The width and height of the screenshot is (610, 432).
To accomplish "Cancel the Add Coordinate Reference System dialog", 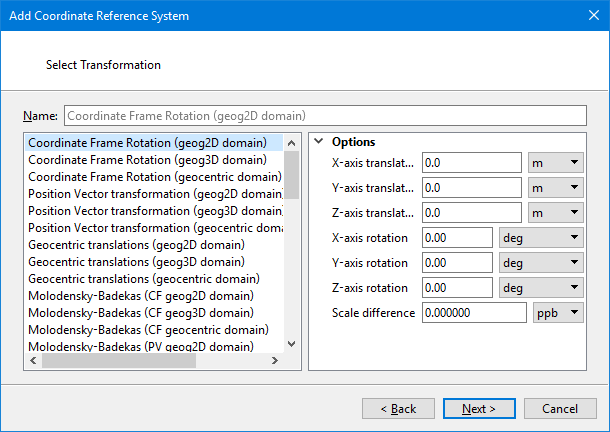I will [560, 409].
